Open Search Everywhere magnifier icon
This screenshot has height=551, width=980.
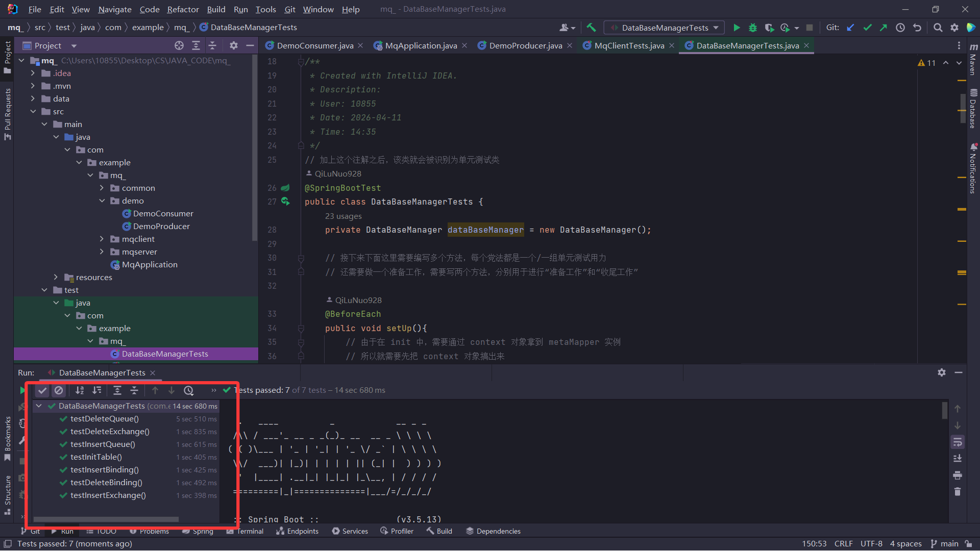[x=938, y=28]
